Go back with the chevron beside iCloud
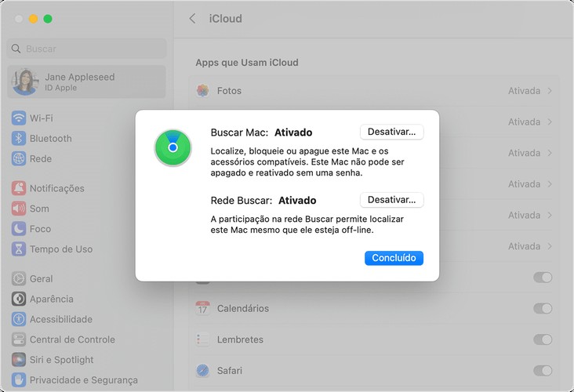Screen dimensions: 574x392 click(193, 19)
